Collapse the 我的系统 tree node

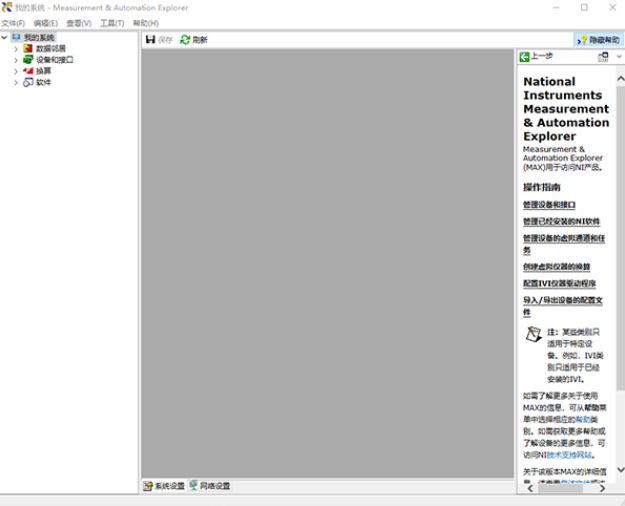tap(5, 37)
